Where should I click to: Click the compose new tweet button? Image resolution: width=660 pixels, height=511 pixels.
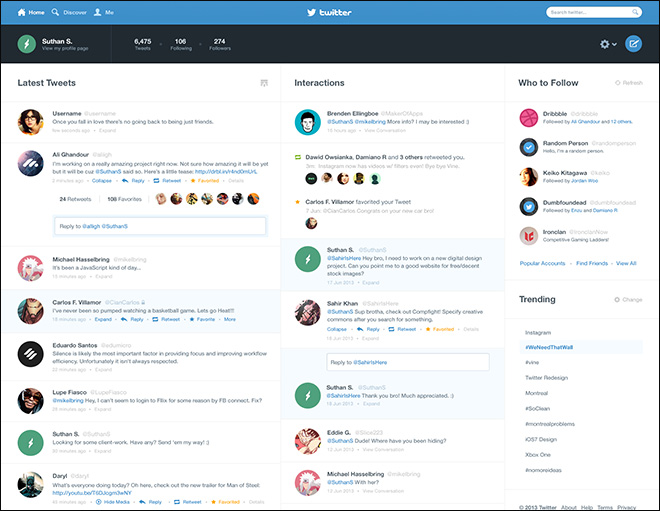click(x=633, y=44)
